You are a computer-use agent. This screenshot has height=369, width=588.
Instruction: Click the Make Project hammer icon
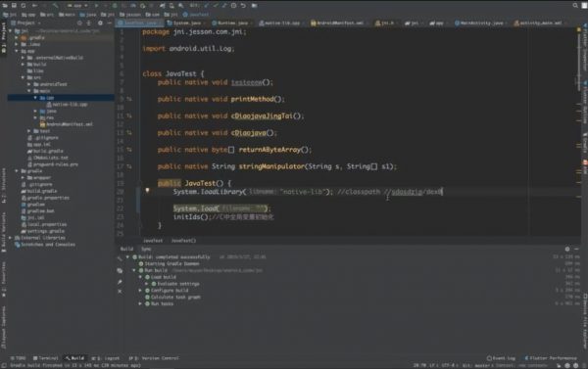(x=56, y=6)
